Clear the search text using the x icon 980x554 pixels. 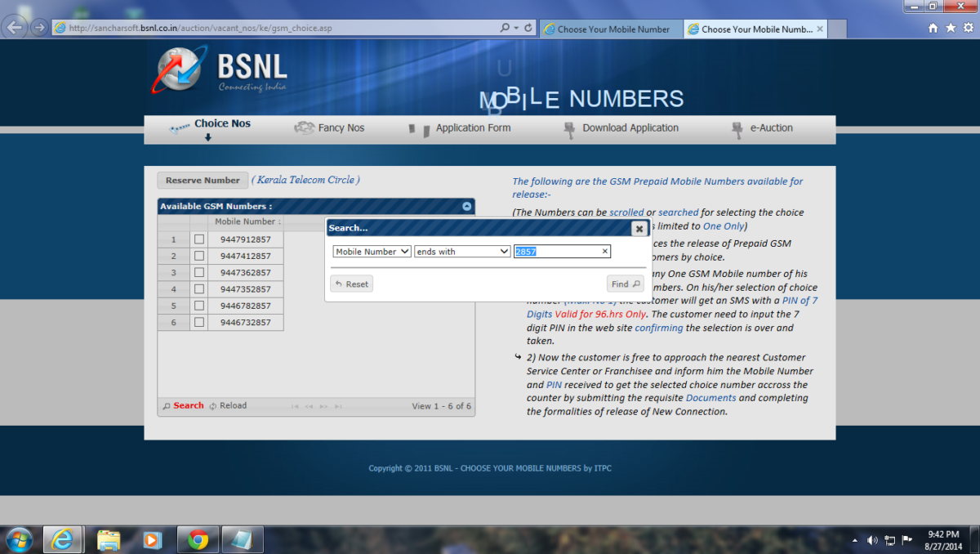pos(604,252)
